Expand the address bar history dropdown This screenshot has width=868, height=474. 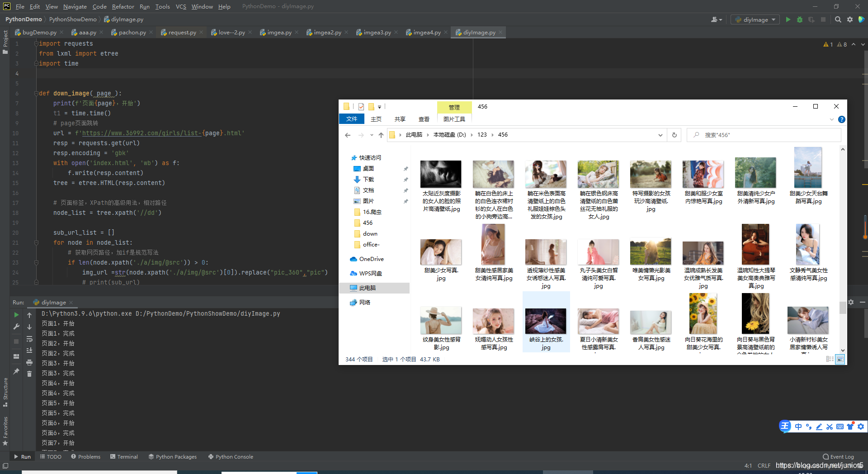point(660,135)
